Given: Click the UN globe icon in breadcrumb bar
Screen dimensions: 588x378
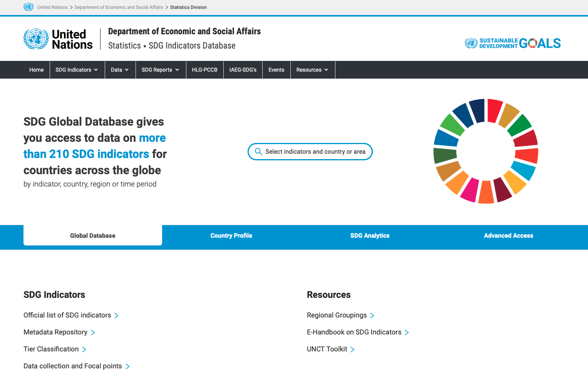Looking at the screenshot, I should (x=28, y=7).
